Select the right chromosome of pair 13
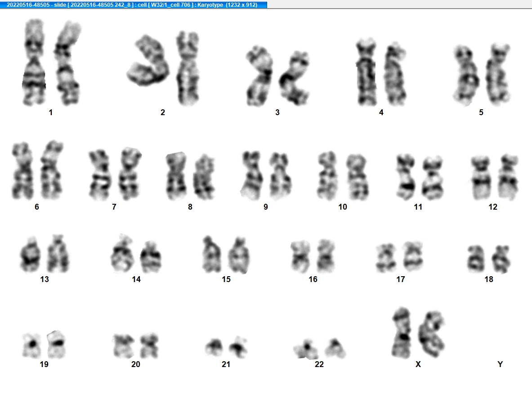 click(x=58, y=253)
